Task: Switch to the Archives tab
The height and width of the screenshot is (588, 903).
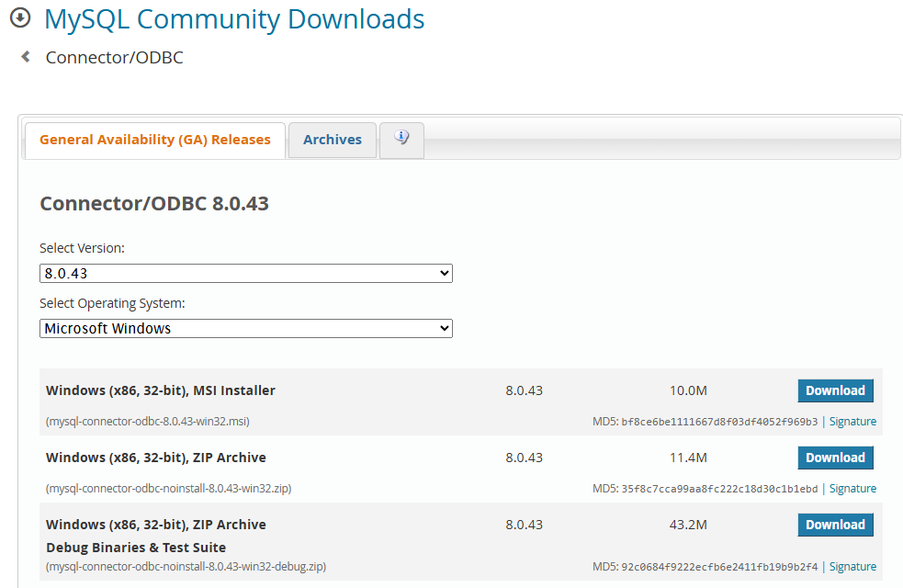Action: point(332,140)
